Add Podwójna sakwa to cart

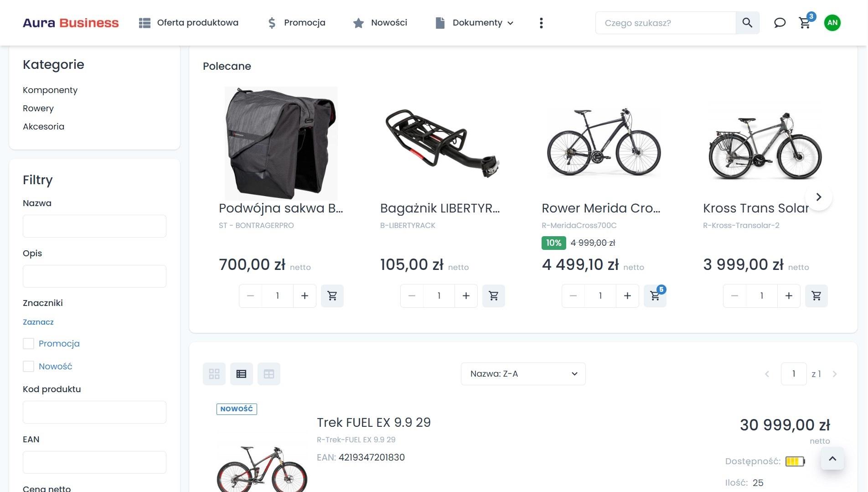[x=332, y=296]
